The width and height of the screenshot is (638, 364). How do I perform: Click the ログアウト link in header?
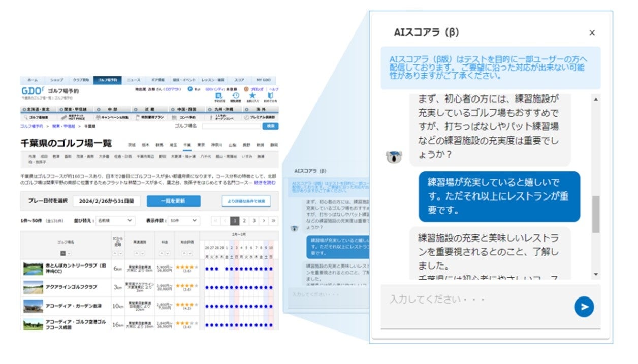pyautogui.click(x=173, y=89)
